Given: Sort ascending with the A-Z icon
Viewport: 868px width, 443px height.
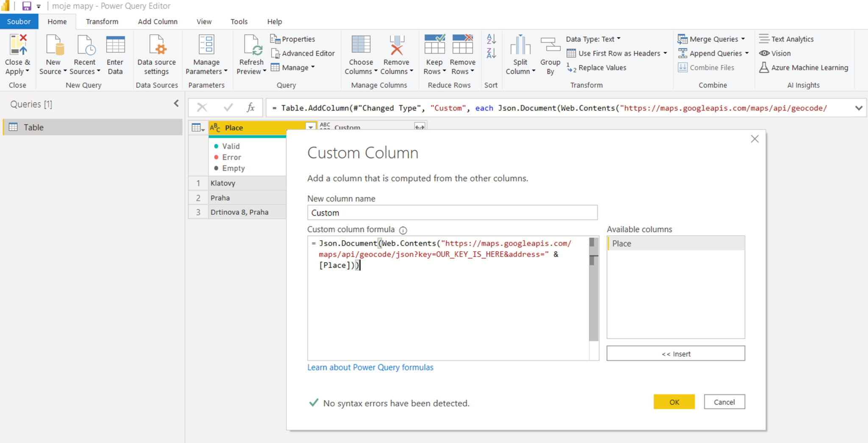Looking at the screenshot, I should [x=491, y=39].
